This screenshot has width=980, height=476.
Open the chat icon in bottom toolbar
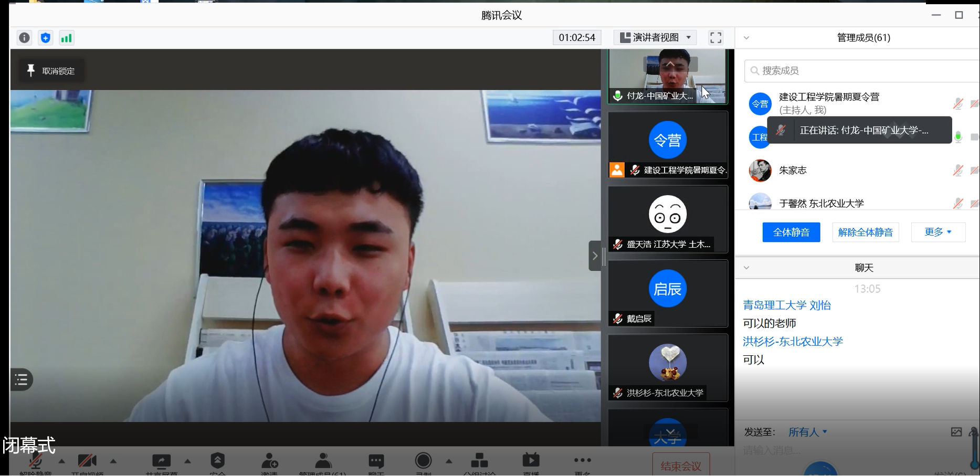(x=376, y=461)
